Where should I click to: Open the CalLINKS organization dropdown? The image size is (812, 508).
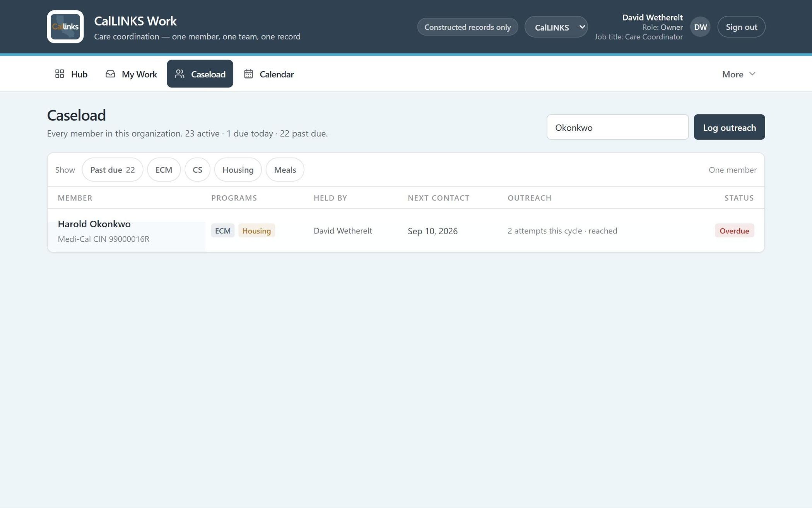point(556,27)
